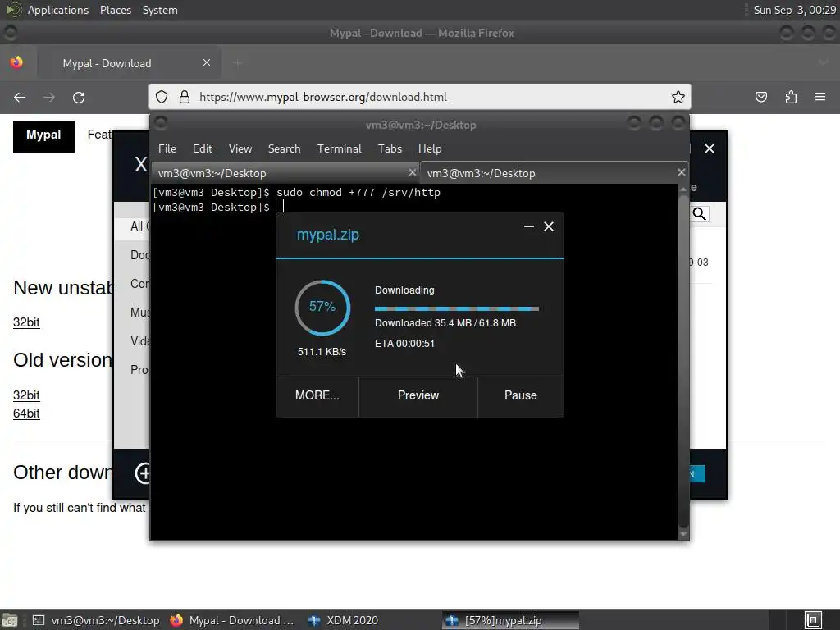The width and height of the screenshot is (840, 630).
Task: Click show desktop icon in bottom panel
Action: (10, 620)
